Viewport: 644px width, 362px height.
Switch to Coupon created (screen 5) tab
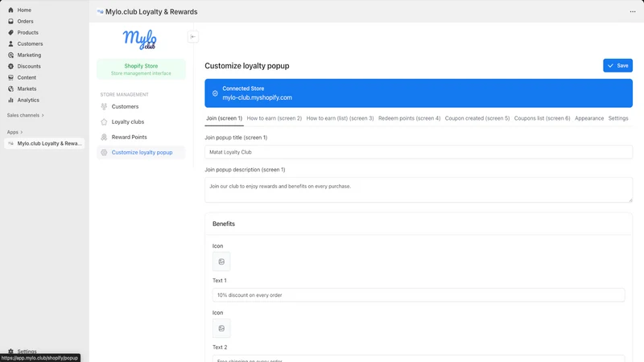(x=477, y=118)
